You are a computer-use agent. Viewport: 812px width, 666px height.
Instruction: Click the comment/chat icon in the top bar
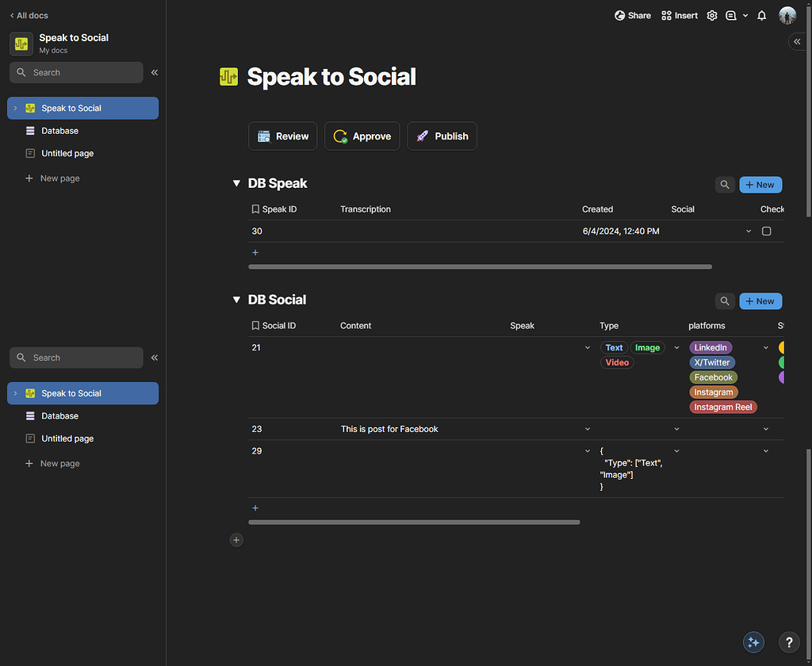(731, 15)
